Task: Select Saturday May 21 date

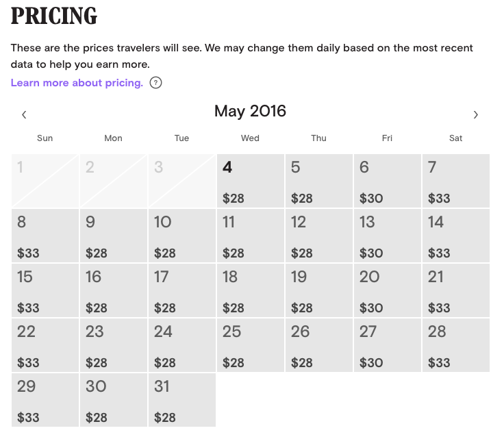Action: pos(455,290)
